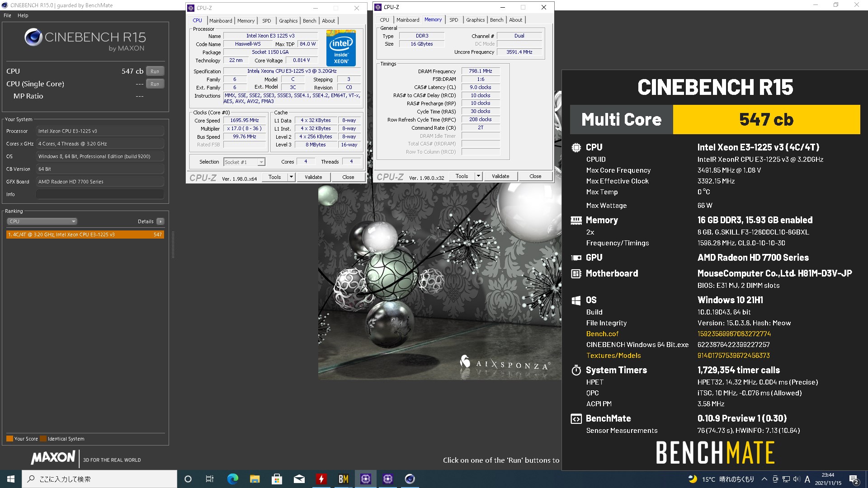Click Validate in the x32 CPU-Z window
The width and height of the screenshot is (868, 488).
tap(500, 176)
